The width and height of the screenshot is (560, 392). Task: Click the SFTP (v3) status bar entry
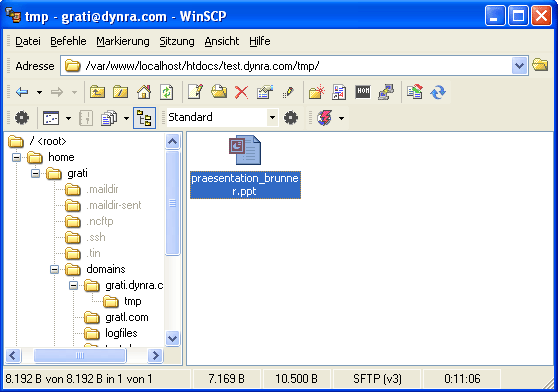tap(378, 379)
